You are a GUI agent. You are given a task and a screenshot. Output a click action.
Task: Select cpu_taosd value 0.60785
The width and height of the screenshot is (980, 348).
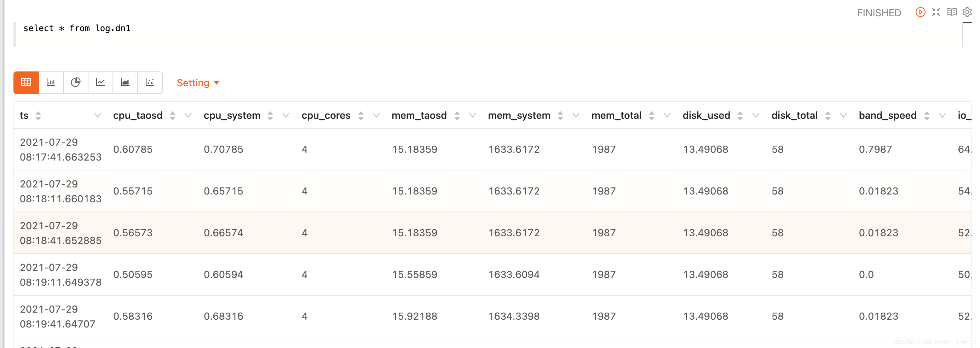[x=133, y=150]
